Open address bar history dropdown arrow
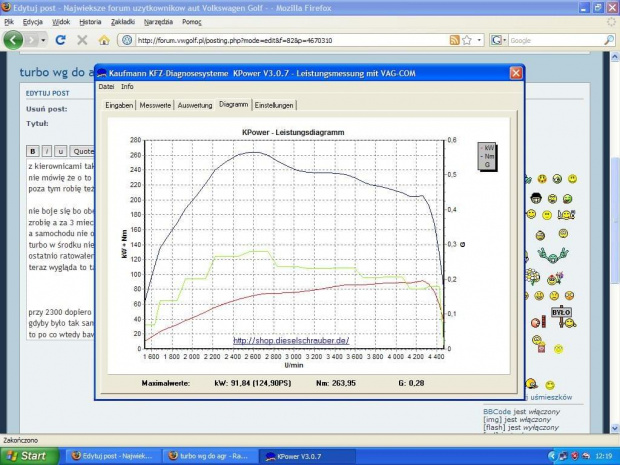The image size is (620, 465). click(479, 40)
